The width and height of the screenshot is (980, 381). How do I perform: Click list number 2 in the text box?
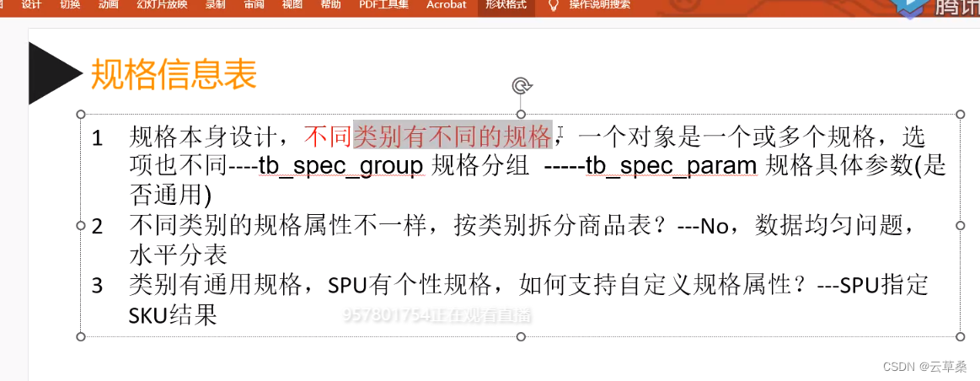coord(97,227)
